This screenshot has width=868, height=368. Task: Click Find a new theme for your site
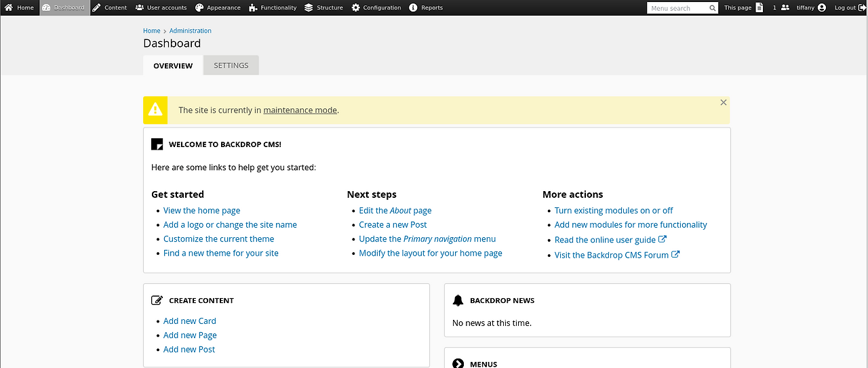[221, 253]
